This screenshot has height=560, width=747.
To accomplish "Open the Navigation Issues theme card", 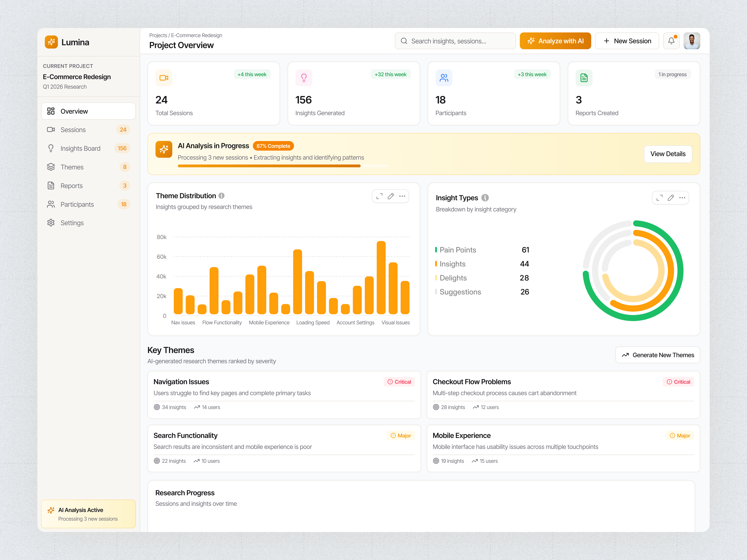I will [x=284, y=395].
